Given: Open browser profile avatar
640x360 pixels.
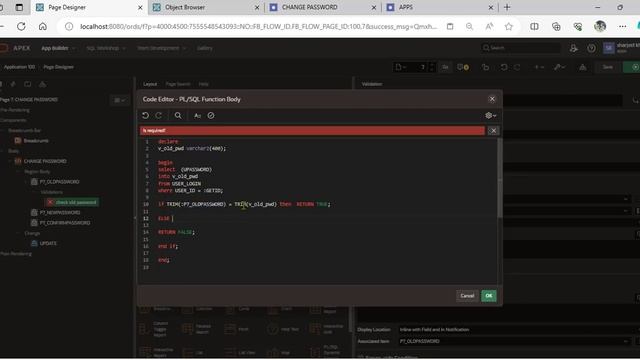Looking at the screenshot, I should [x=600, y=27].
